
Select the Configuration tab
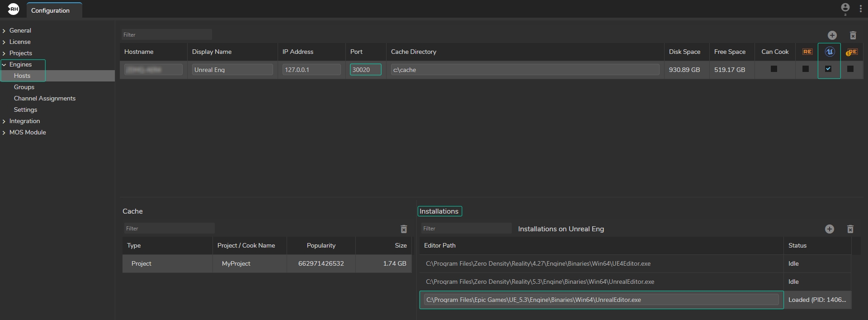pyautogui.click(x=50, y=10)
